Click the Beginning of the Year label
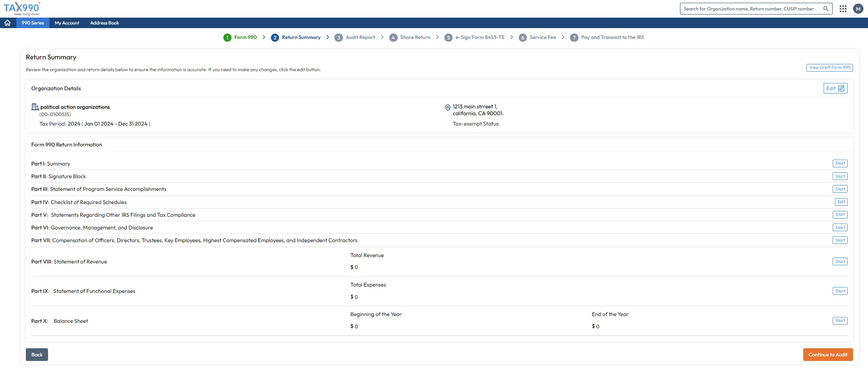The width and height of the screenshot is (868, 380). tap(376, 314)
